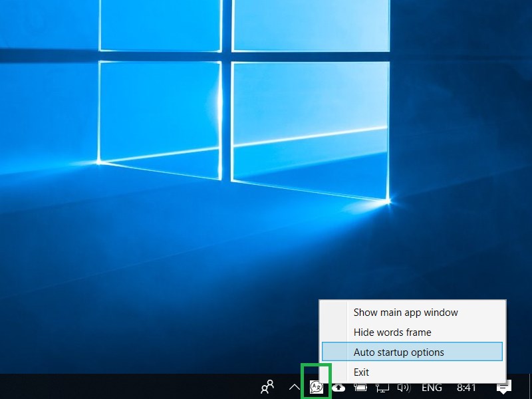Click the volume speaker tray icon
Viewport: 532px width, 399px height.
coord(404,387)
